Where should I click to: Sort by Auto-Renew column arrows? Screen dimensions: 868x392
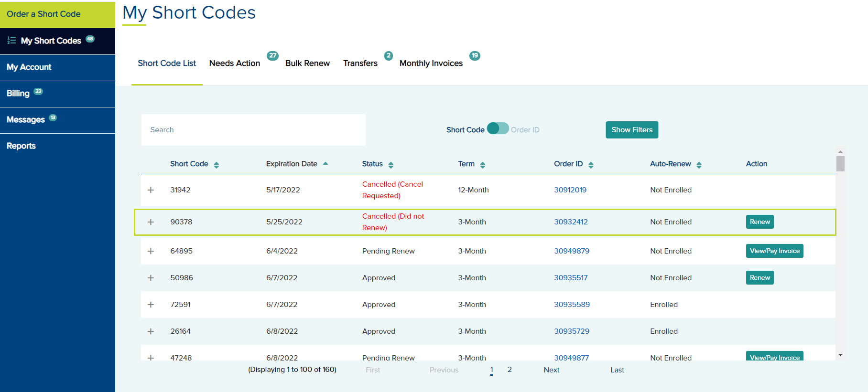coord(699,165)
